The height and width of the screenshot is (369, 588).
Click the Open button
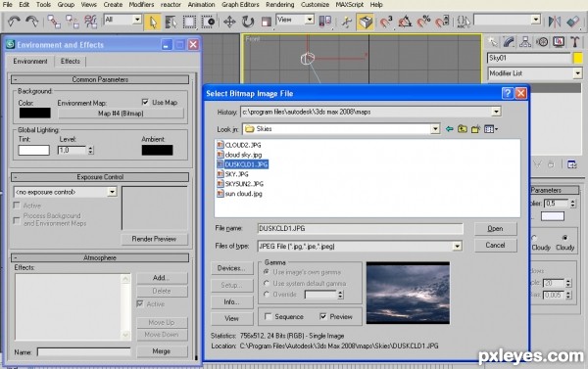(x=495, y=228)
